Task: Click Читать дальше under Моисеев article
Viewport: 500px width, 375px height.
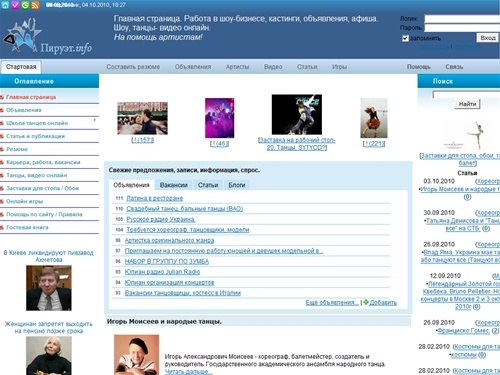Action: pyautogui.click(x=188, y=372)
